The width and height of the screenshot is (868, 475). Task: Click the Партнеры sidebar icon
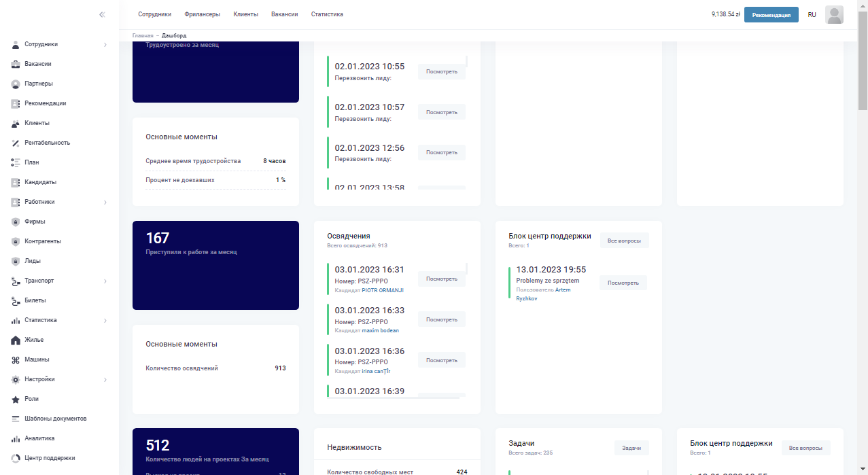click(16, 84)
